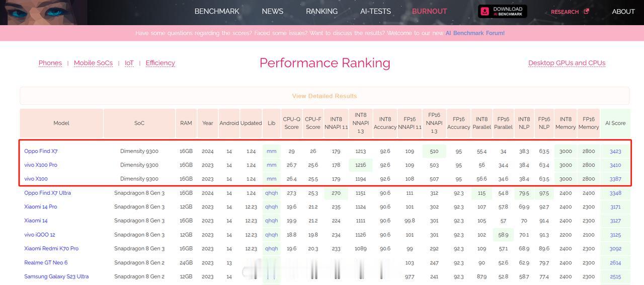Open Desktop GPUs and CPUs link
The width and height of the screenshot is (644, 285).
coord(567,63)
